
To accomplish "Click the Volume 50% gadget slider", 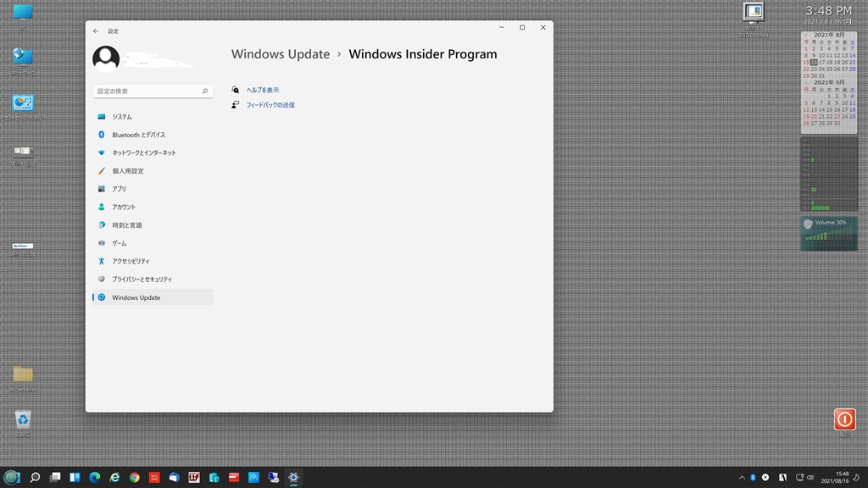I will (829, 234).
